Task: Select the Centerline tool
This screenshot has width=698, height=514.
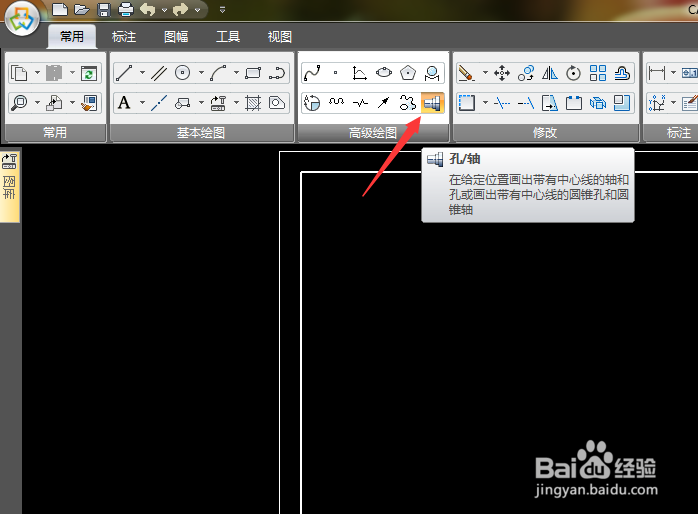Action: pyautogui.click(x=159, y=103)
